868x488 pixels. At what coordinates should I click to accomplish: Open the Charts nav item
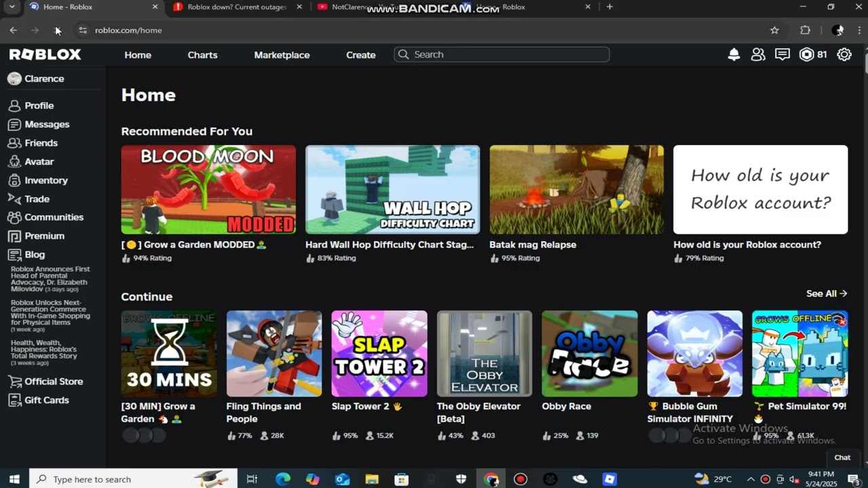coord(203,55)
